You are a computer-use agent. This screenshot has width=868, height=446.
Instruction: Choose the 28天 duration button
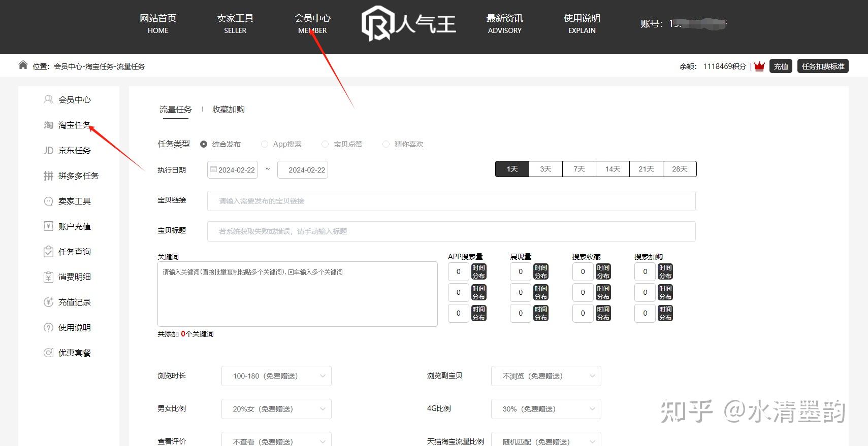[x=680, y=169]
